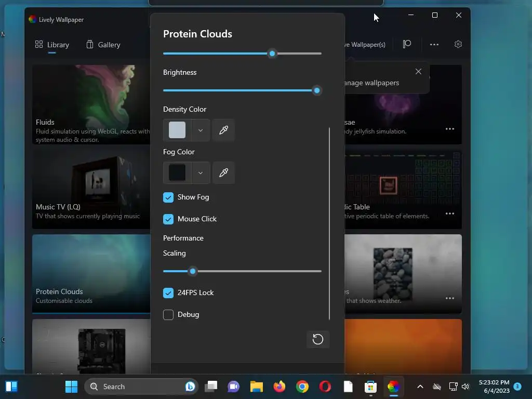The height and width of the screenshot is (399, 532).
Task: Click the Active Wallpaper(s) button
Action: (x=365, y=45)
